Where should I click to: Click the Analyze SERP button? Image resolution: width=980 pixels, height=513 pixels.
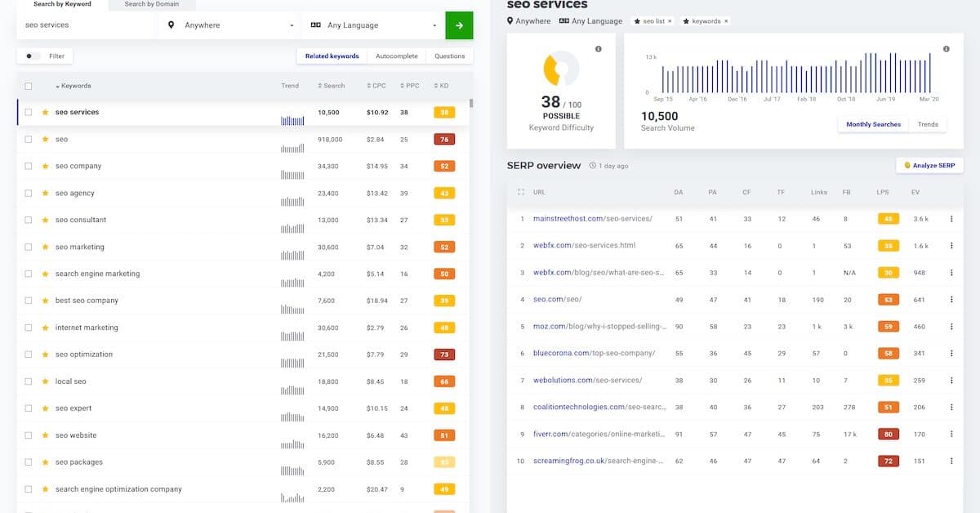[929, 165]
